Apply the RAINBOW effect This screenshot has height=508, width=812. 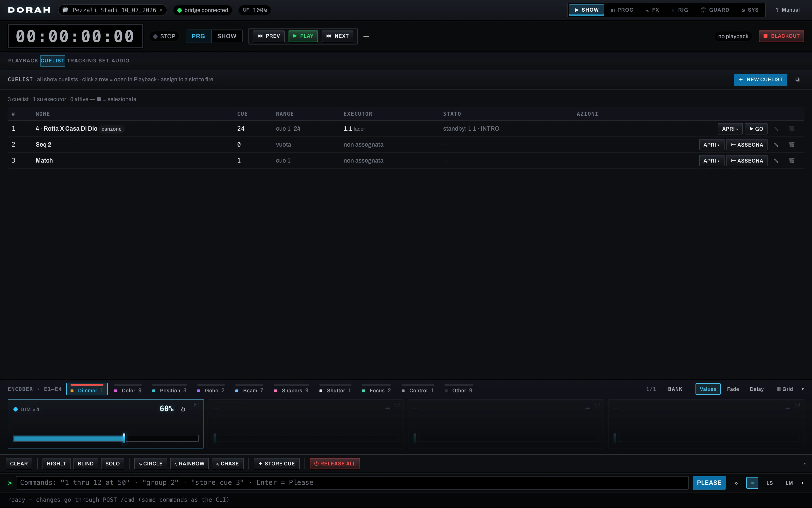coord(189,464)
